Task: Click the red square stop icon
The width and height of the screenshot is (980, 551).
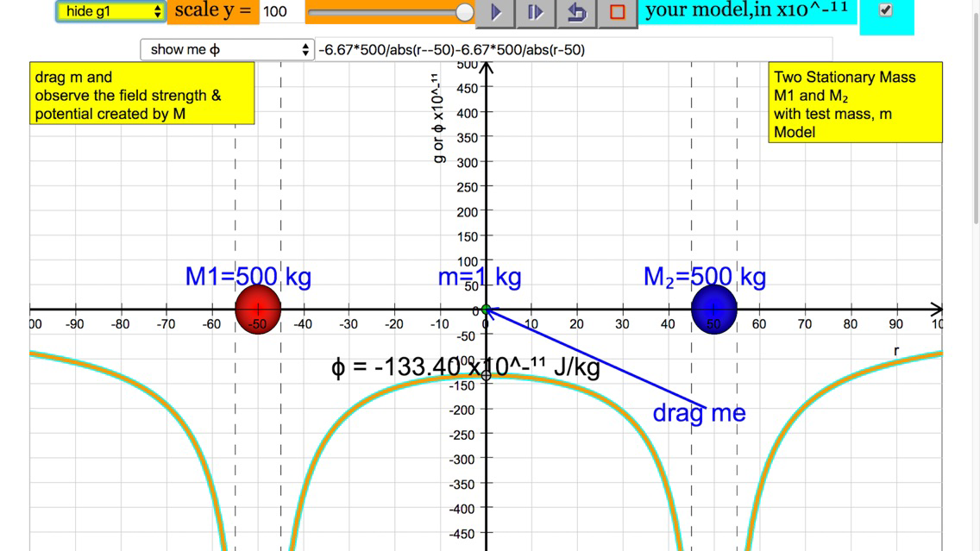Action: pos(618,12)
